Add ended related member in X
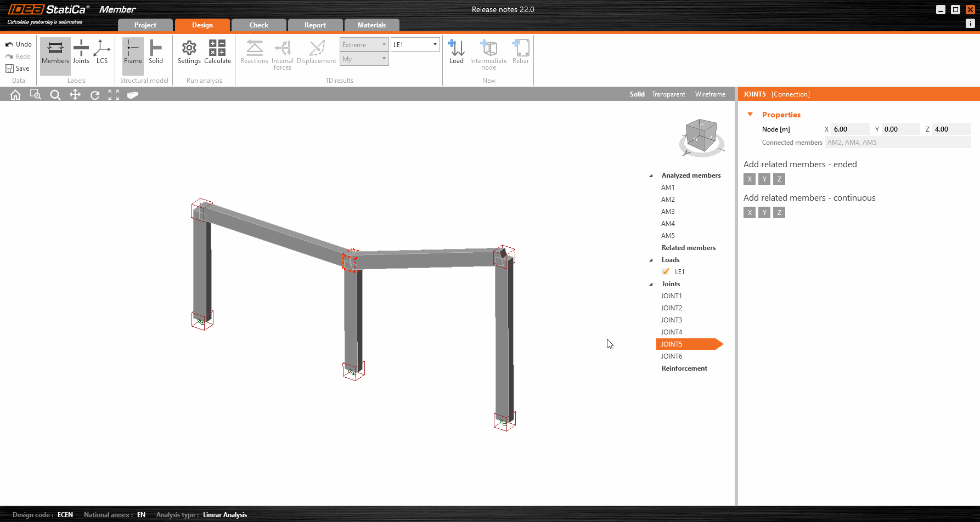This screenshot has height=522, width=980. click(x=750, y=179)
